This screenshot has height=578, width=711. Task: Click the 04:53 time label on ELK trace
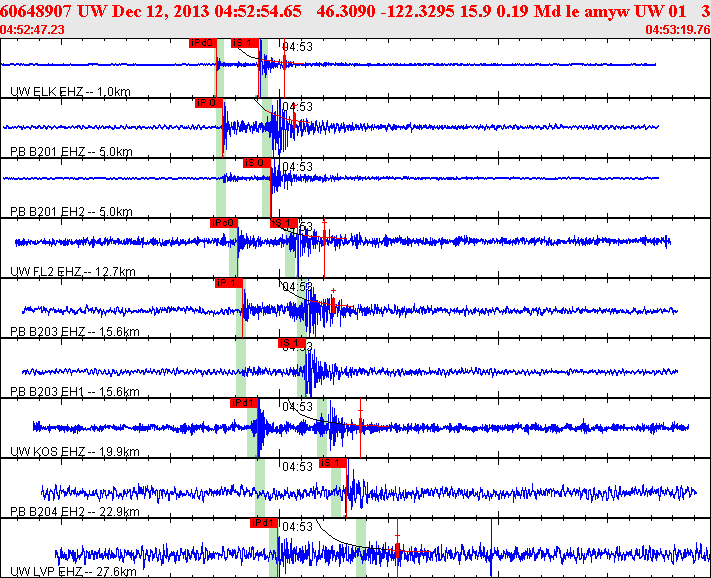click(x=298, y=47)
